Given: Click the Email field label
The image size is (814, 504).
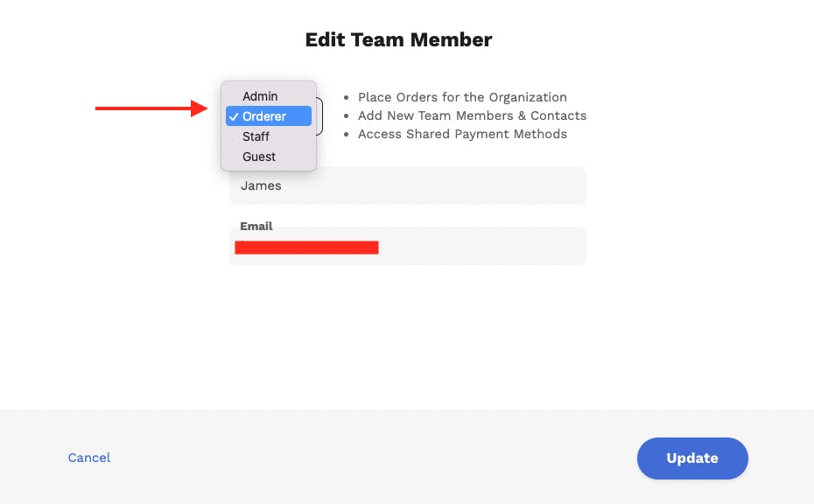Looking at the screenshot, I should [256, 226].
